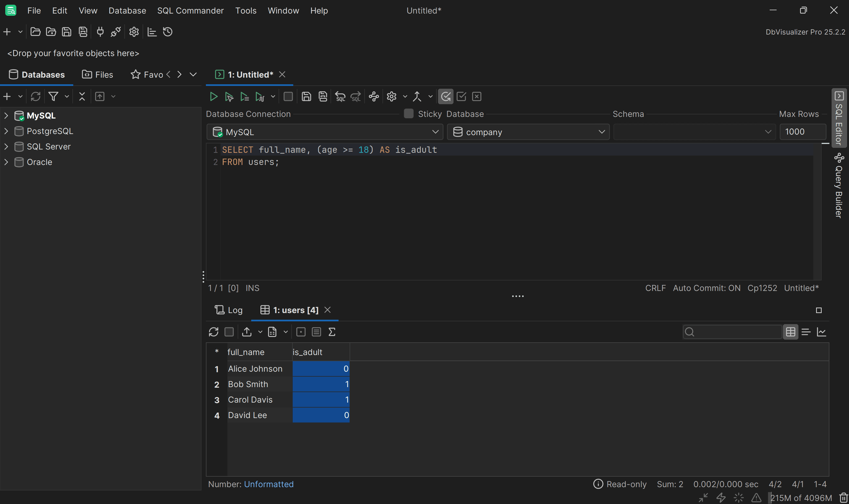This screenshot has width=849, height=504.
Task: Open the filter options dropdown arrow
Action: click(67, 97)
